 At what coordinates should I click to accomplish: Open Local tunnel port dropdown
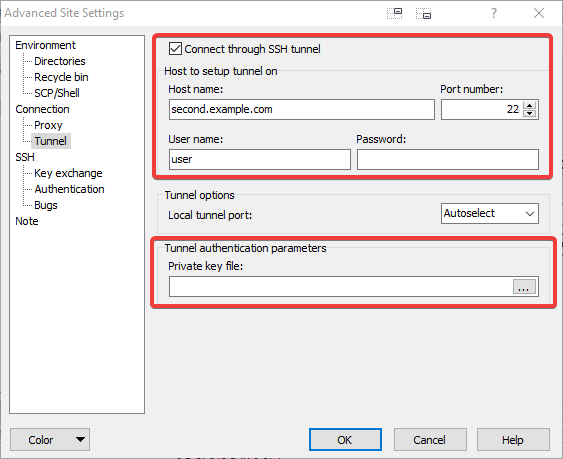(x=490, y=214)
